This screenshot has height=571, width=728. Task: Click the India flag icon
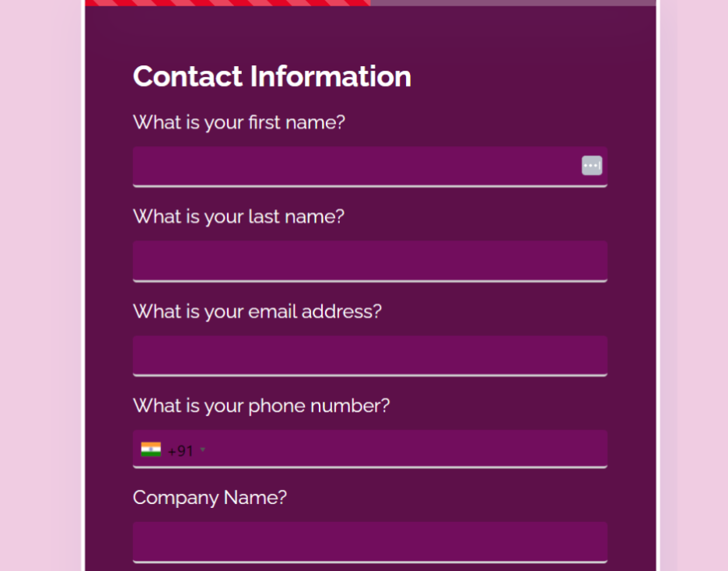(151, 450)
